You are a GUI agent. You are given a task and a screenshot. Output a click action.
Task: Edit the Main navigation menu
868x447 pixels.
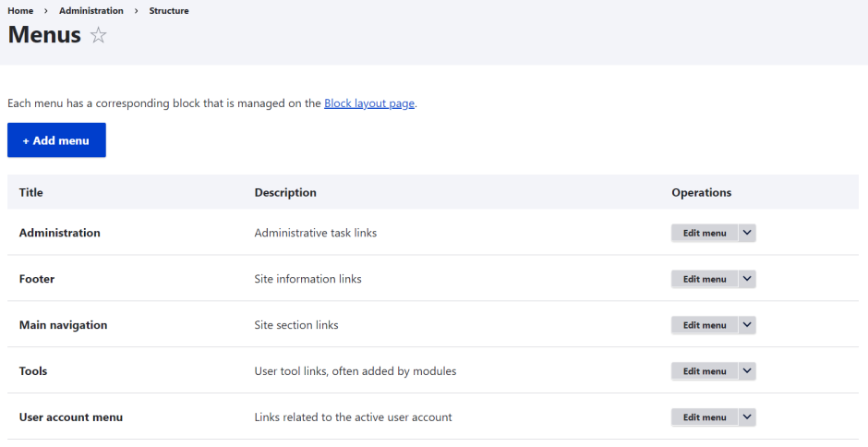tap(704, 325)
